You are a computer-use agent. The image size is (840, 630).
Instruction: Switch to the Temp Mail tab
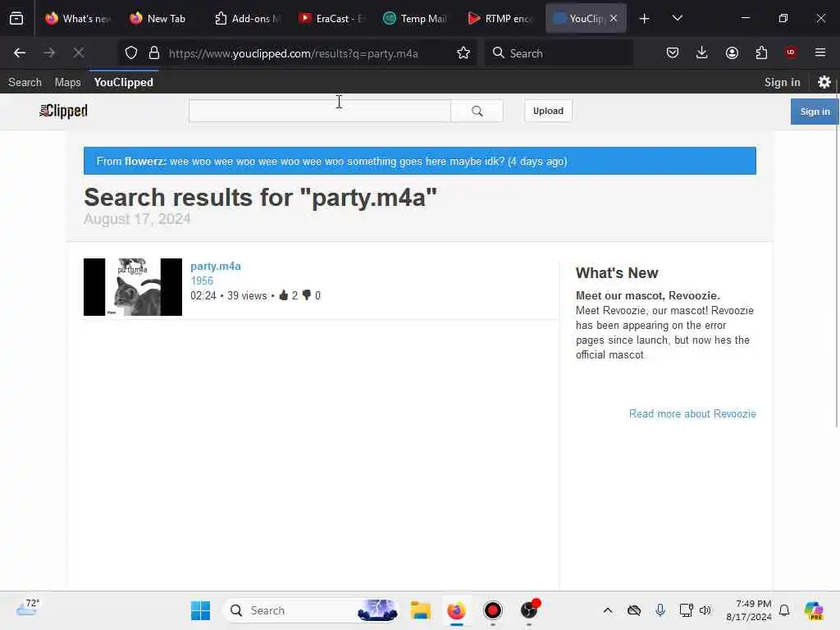(415, 18)
